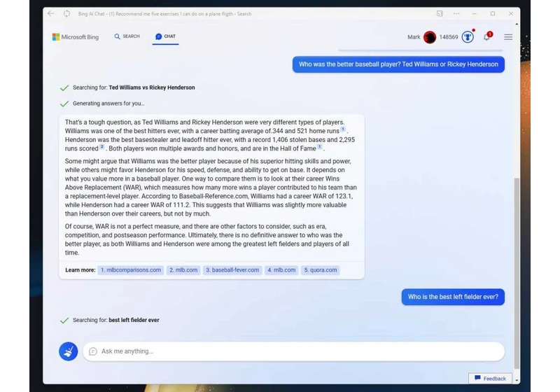Click the Learn more label

click(x=80, y=270)
